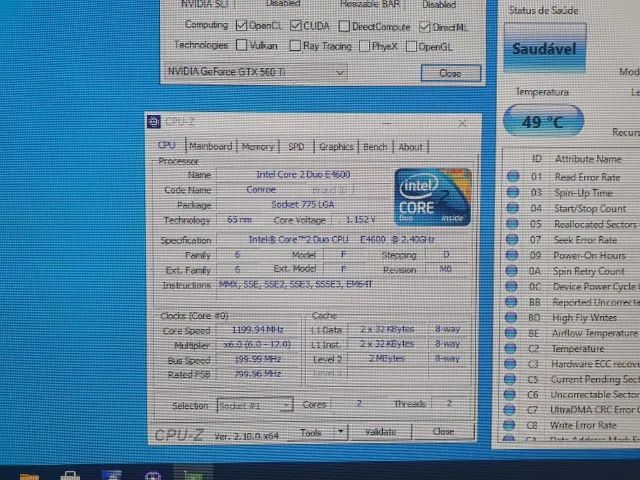This screenshot has height=480, width=640.
Task: Select the status circle for Airflow Temperature
Action: coord(511,333)
